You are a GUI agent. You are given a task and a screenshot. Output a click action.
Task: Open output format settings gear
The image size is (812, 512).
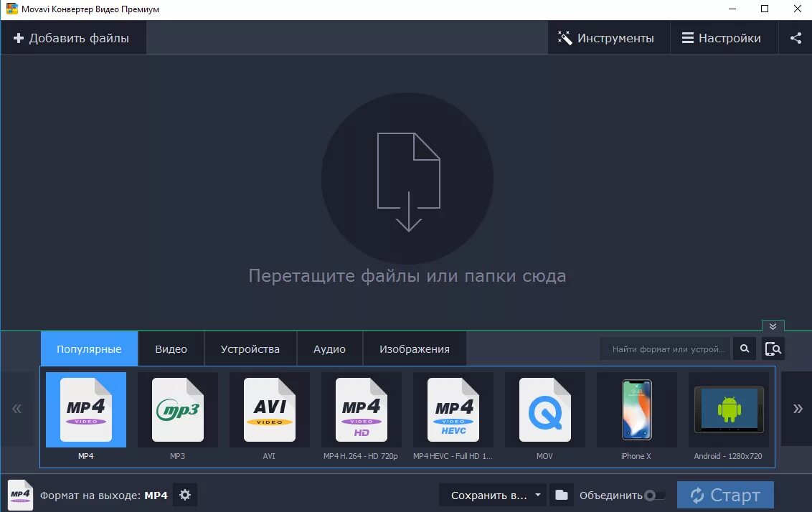[x=185, y=495]
